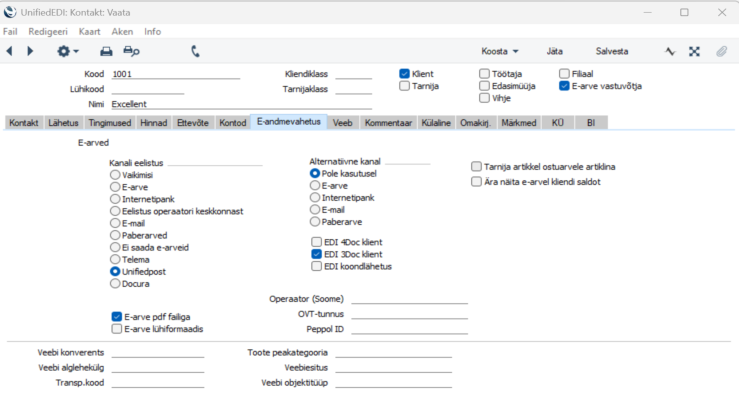Viewport: 739px width, 406px height.
Task: Click the activity graph icon
Action: (670, 51)
